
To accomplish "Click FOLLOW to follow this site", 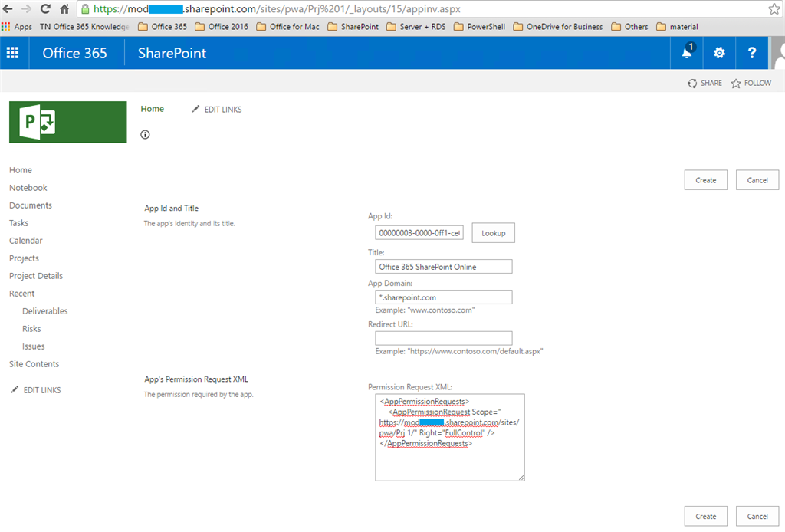I will click(751, 83).
